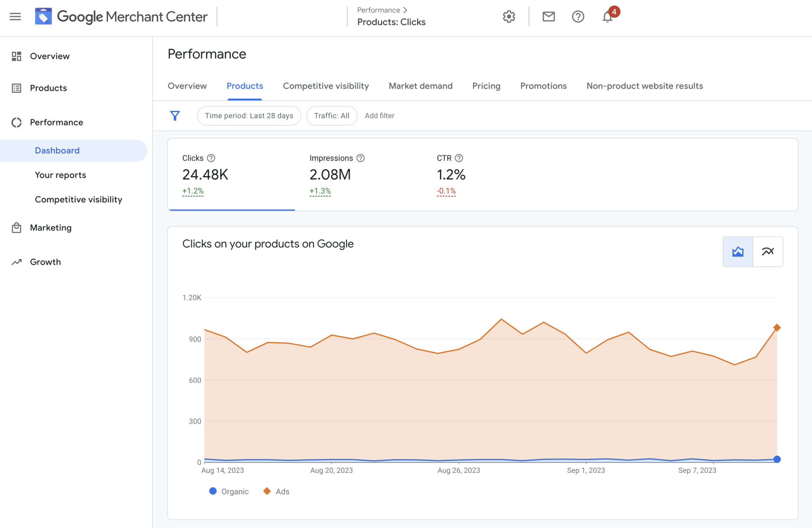Viewport: 812px width, 528px height.
Task: Click the Clicks info help icon
Action: [211, 158]
